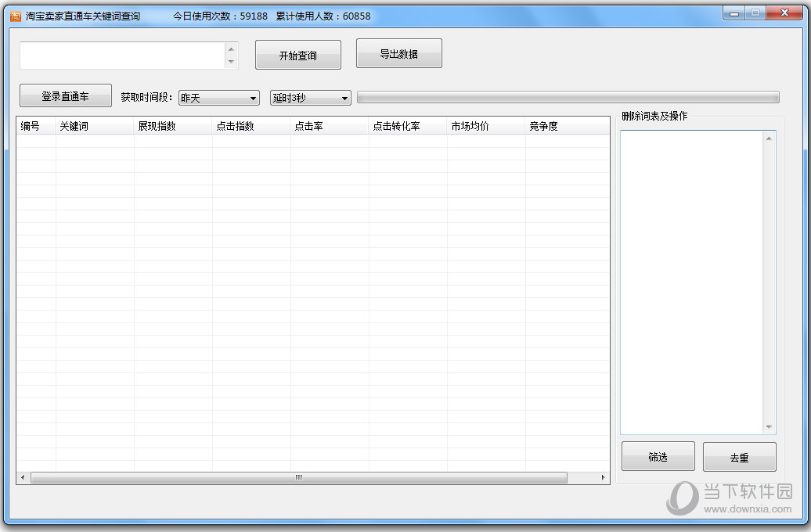Click right arrow of table horizontal scrollbar
Viewport: 811px width, 532px height.
603,478
